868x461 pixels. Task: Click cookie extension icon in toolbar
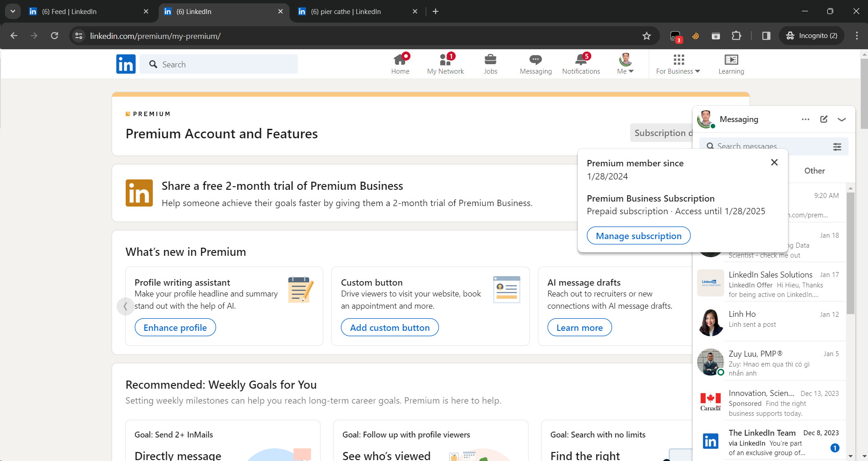click(695, 36)
